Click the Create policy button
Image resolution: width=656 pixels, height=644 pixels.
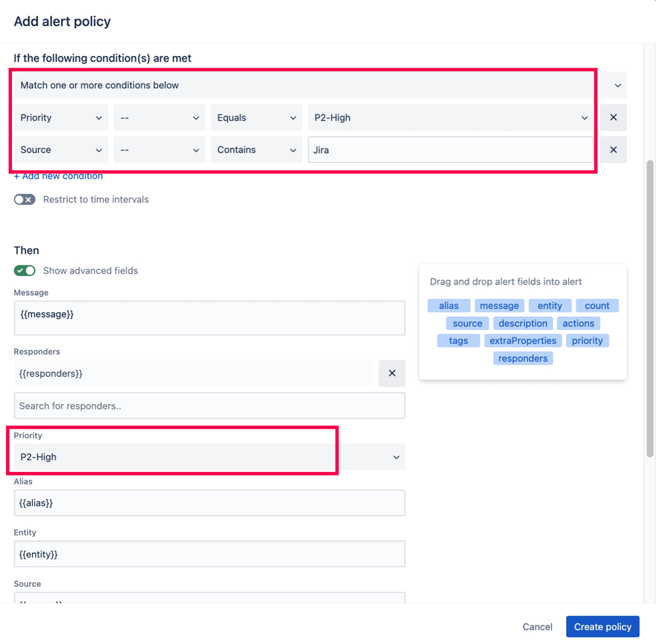601,626
